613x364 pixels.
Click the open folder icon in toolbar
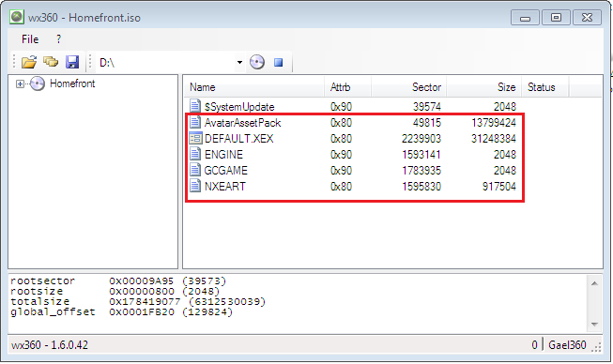[29, 62]
